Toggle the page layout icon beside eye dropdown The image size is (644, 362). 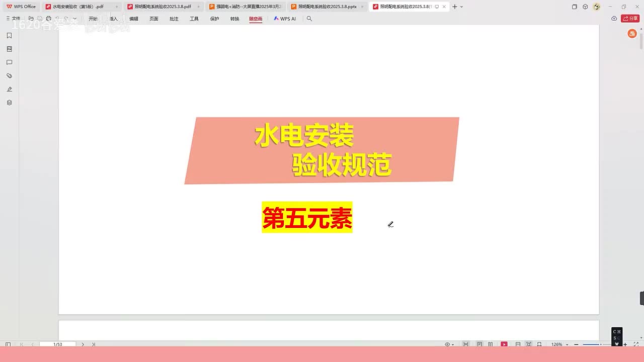tap(466, 344)
